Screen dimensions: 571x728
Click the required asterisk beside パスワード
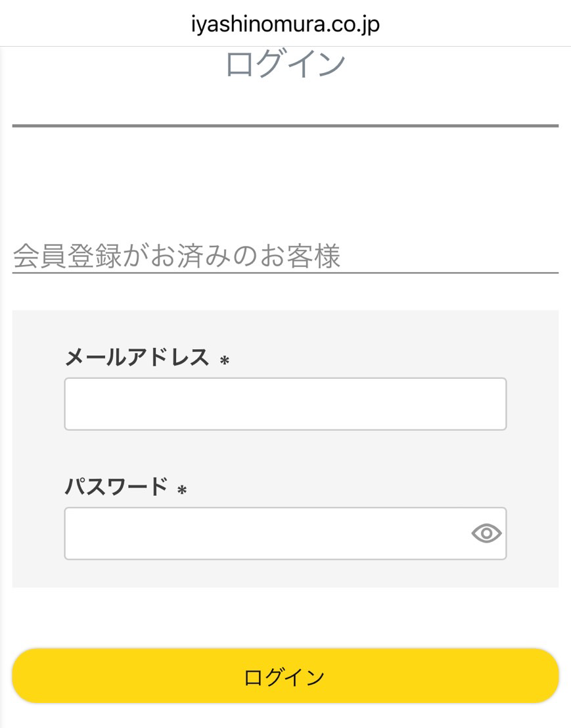pos(183,489)
